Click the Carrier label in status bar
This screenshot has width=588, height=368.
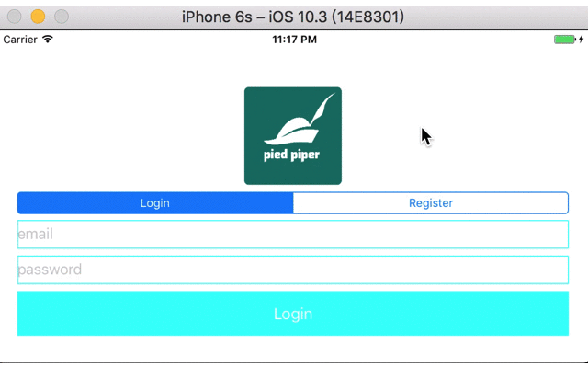click(20, 40)
